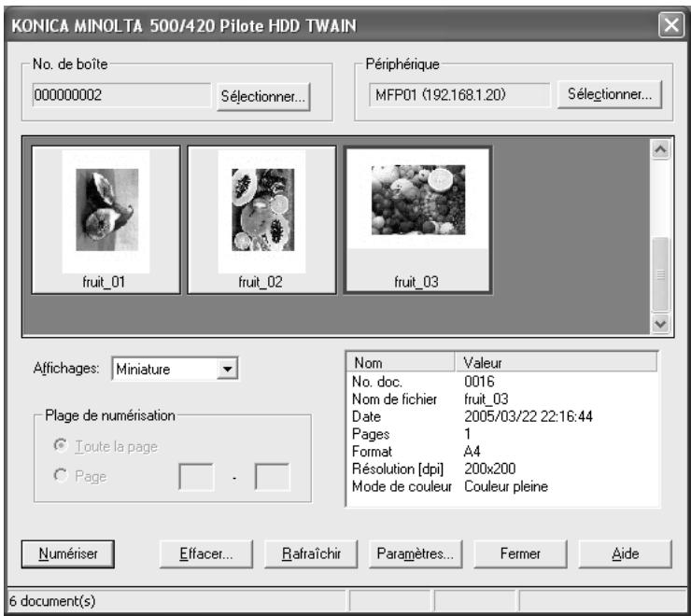Screen dimensions: 691x616
Task: Click the thumbnail scrollbar handle
Action: click(x=660, y=274)
